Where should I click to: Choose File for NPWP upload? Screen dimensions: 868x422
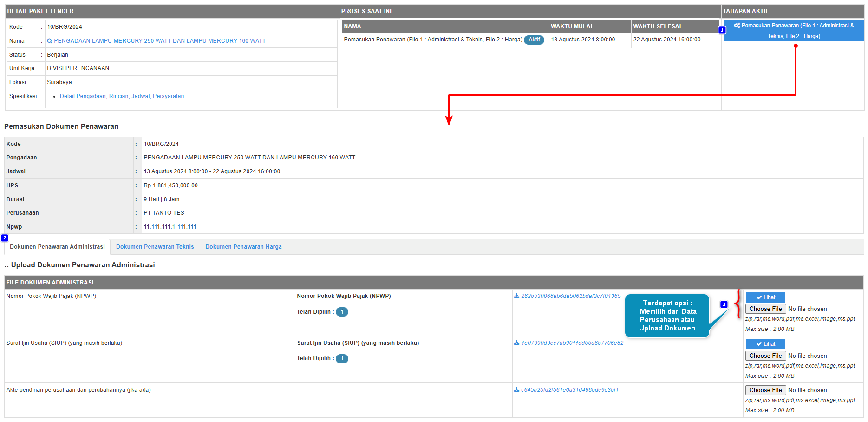[x=765, y=309]
